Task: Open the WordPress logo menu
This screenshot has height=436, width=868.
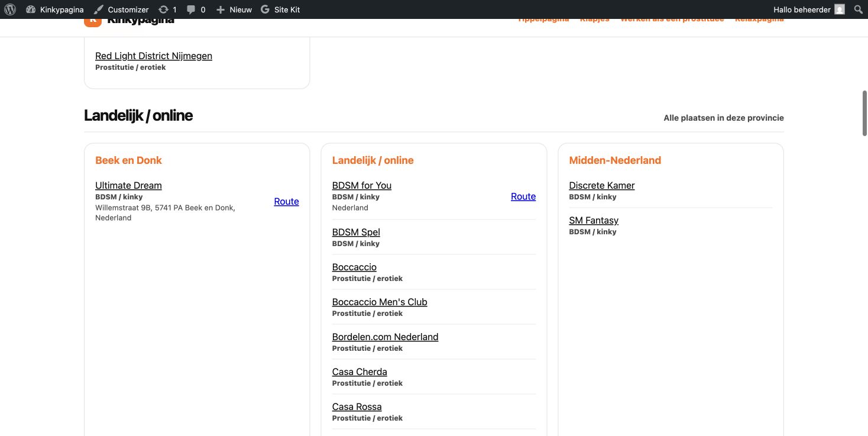Action: pos(10,9)
